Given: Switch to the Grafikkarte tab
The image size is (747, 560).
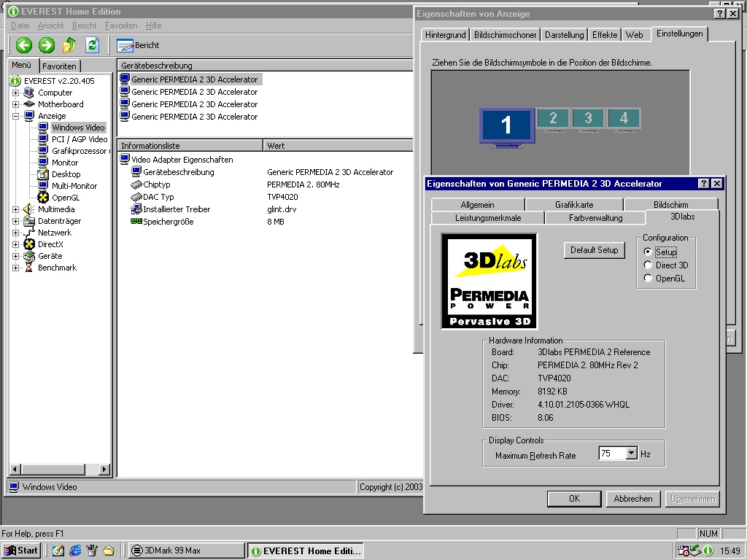Looking at the screenshot, I should 574,205.
